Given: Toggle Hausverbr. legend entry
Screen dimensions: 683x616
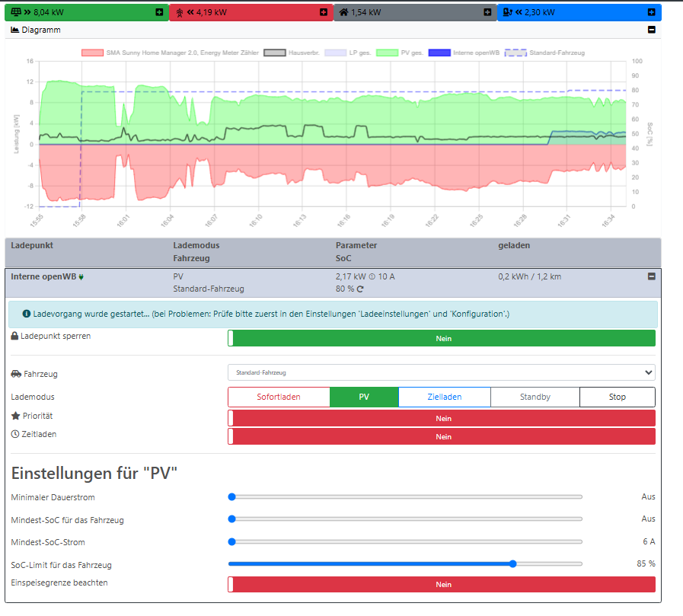Looking at the screenshot, I should click(292, 53).
